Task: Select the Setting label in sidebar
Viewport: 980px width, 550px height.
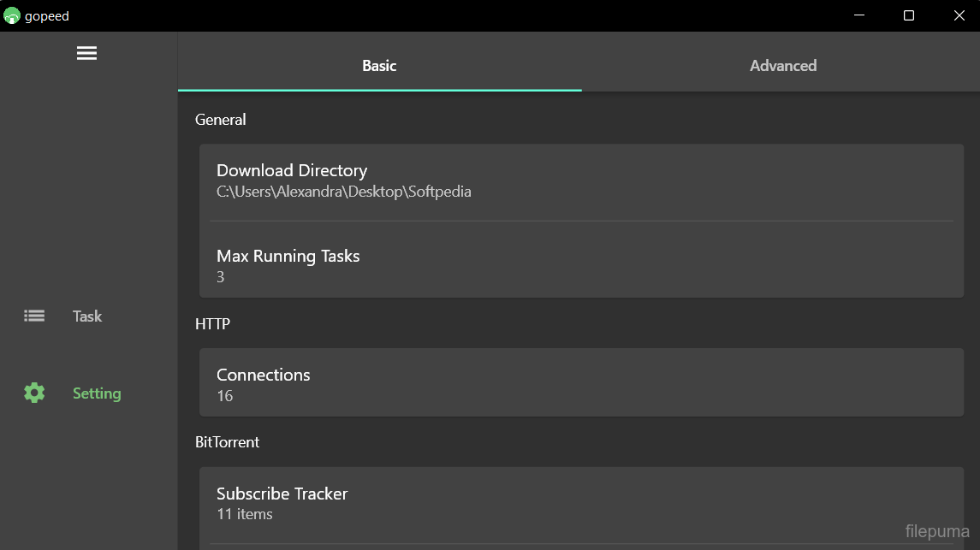Action: [x=97, y=393]
